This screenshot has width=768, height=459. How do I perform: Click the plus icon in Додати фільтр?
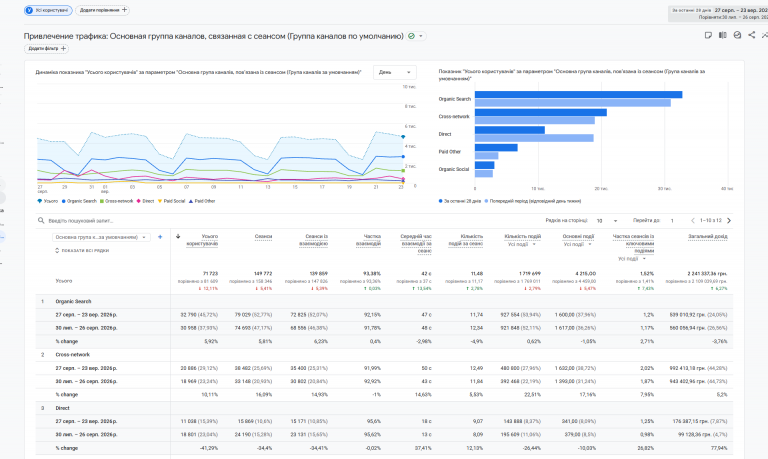coord(63,48)
